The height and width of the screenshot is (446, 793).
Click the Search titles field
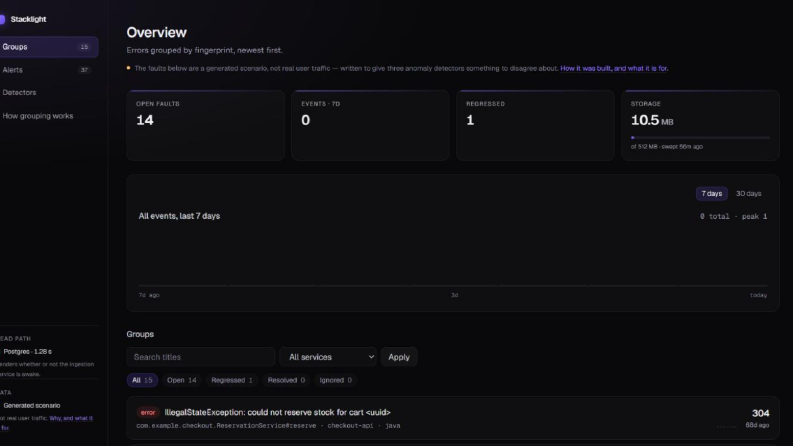coord(201,357)
